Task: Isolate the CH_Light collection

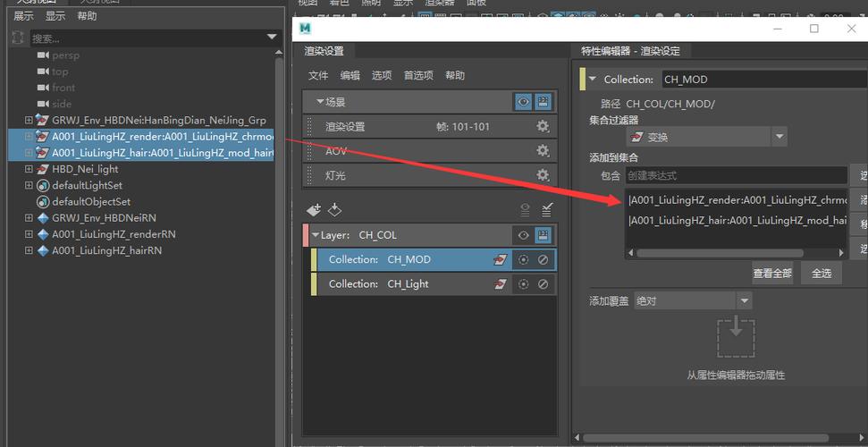Action: coord(523,284)
